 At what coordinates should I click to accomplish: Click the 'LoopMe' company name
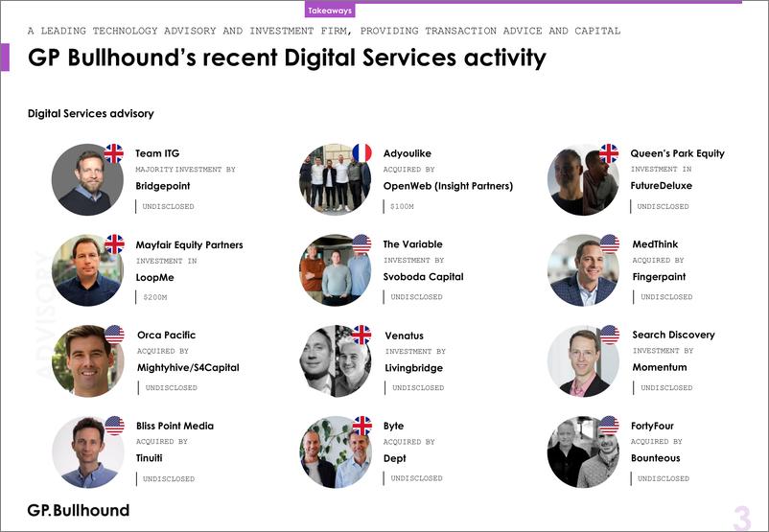tap(155, 278)
